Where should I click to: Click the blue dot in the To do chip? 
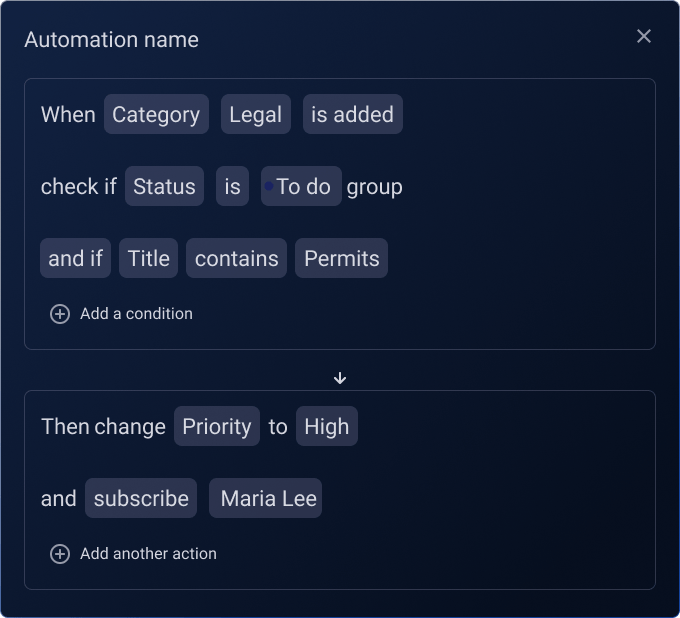pos(269,186)
